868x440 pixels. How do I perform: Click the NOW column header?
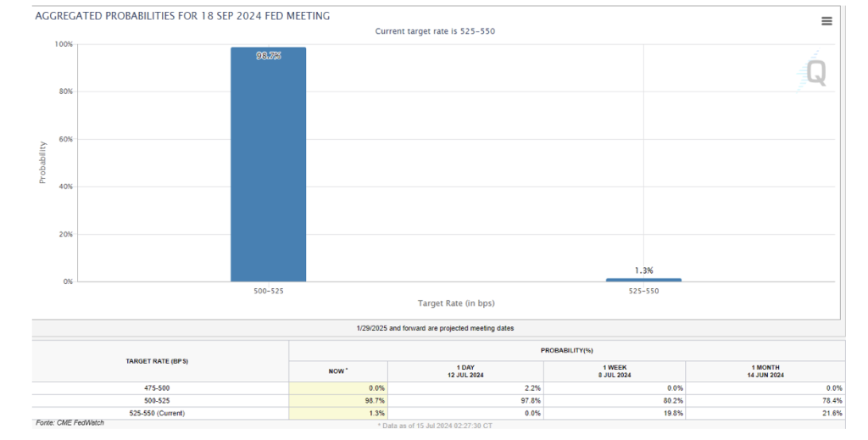(x=337, y=371)
